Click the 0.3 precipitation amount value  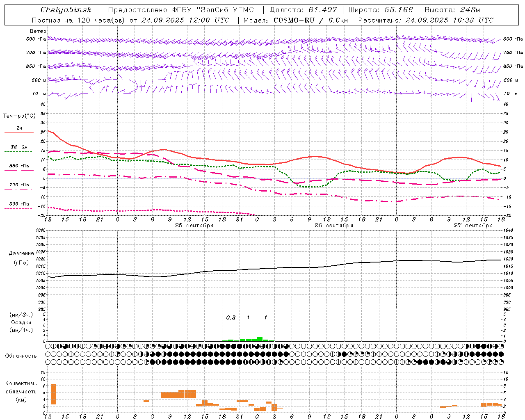click(x=231, y=317)
